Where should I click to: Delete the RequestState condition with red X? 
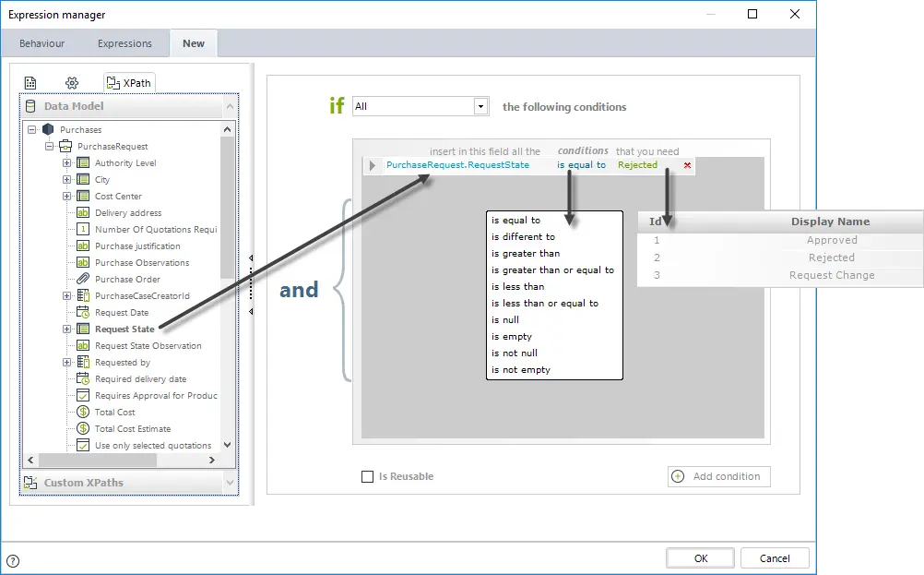(x=687, y=165)
